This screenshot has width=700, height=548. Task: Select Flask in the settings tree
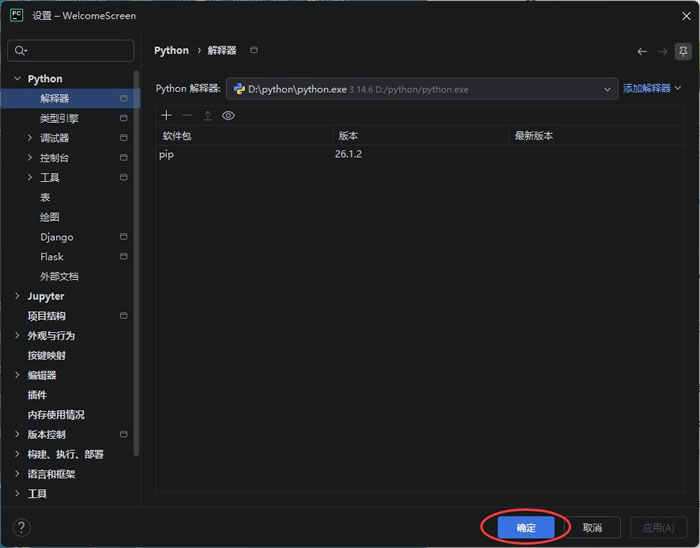(x=52, y=257)
